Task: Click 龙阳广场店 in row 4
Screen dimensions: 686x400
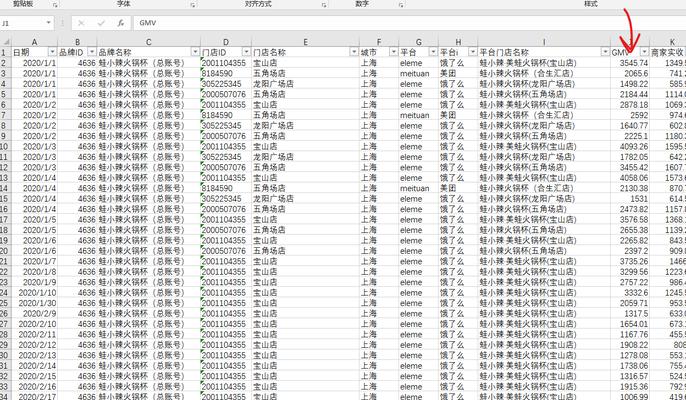Action: point(273,84)
